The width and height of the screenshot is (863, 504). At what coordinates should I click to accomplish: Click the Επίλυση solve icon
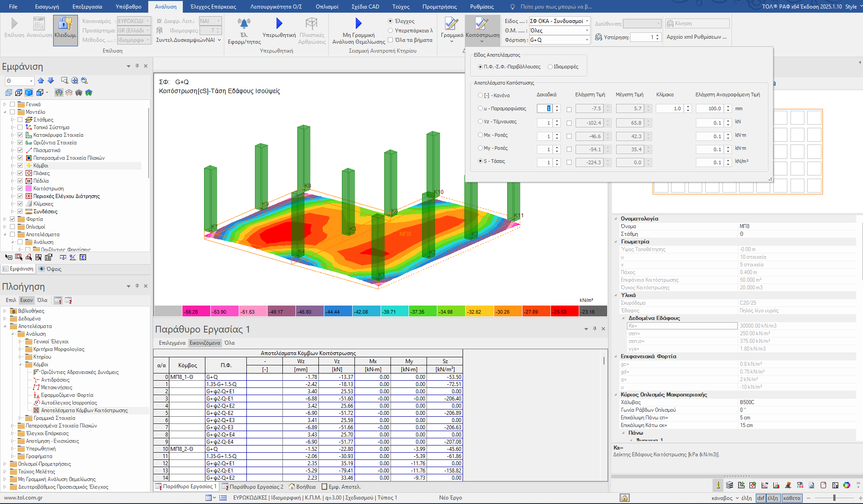click(x=14, y=23)
